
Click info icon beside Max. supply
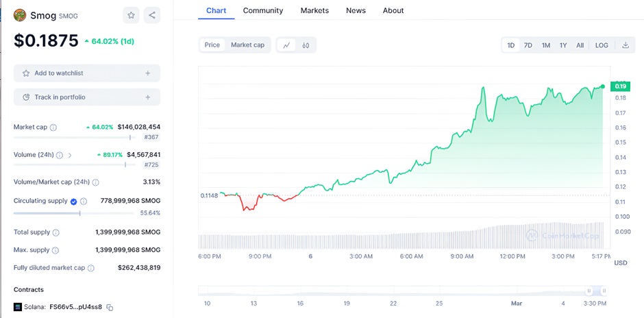click(x=55, y=251)
